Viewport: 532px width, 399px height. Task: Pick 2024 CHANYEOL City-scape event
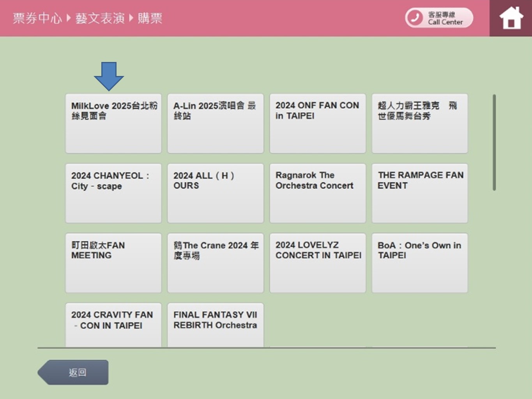[113, 193]
